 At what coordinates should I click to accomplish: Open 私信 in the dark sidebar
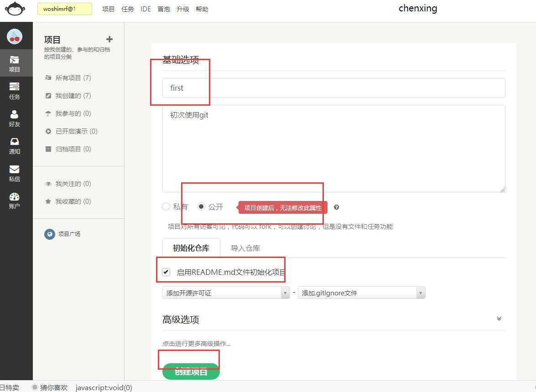(x=14, y=173)
